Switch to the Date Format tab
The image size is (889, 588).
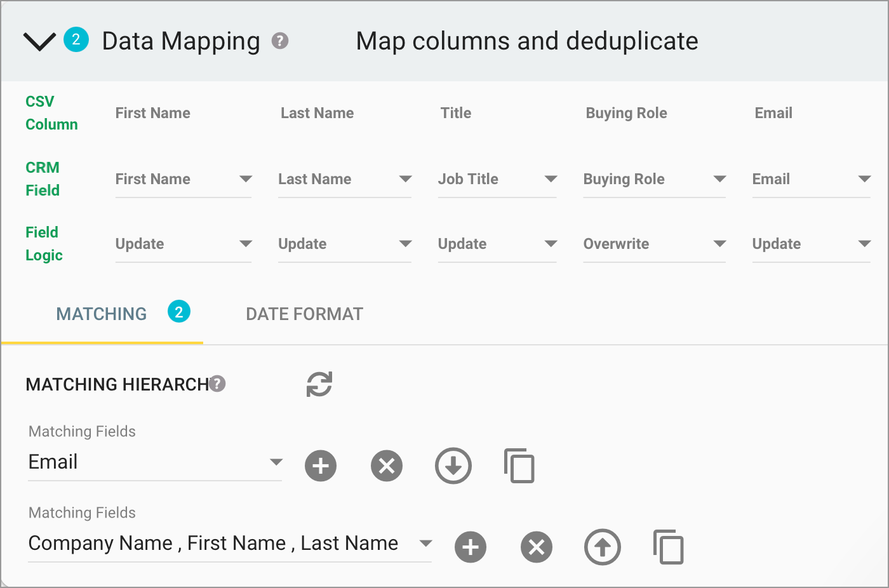pos(305,314)
